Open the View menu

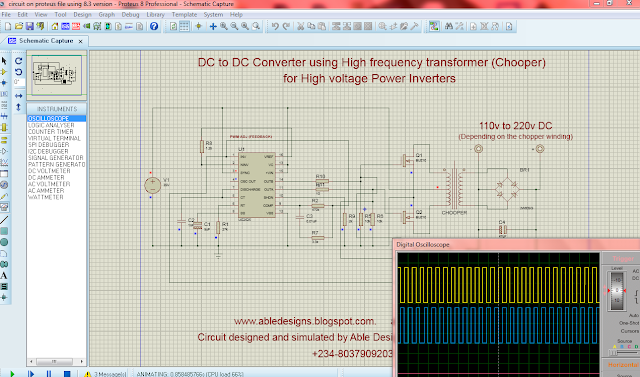(41, 14)
